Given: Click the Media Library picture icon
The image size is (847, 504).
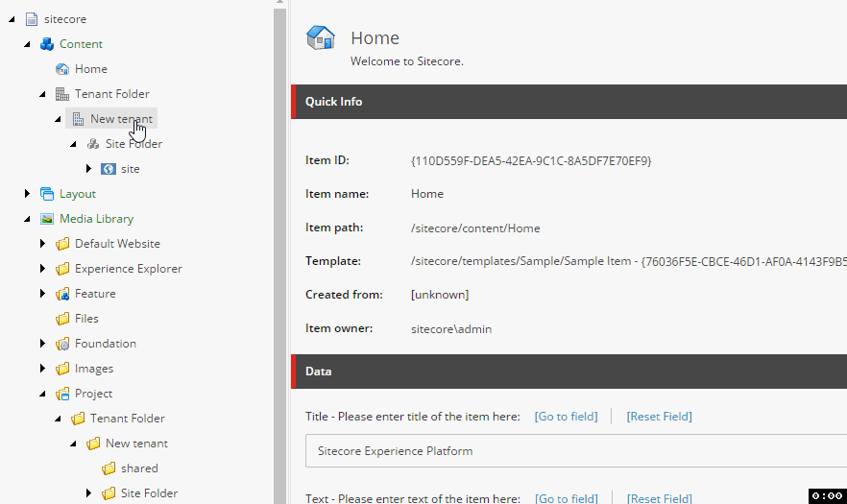Looking at the screenshot, I should (47, 219).
